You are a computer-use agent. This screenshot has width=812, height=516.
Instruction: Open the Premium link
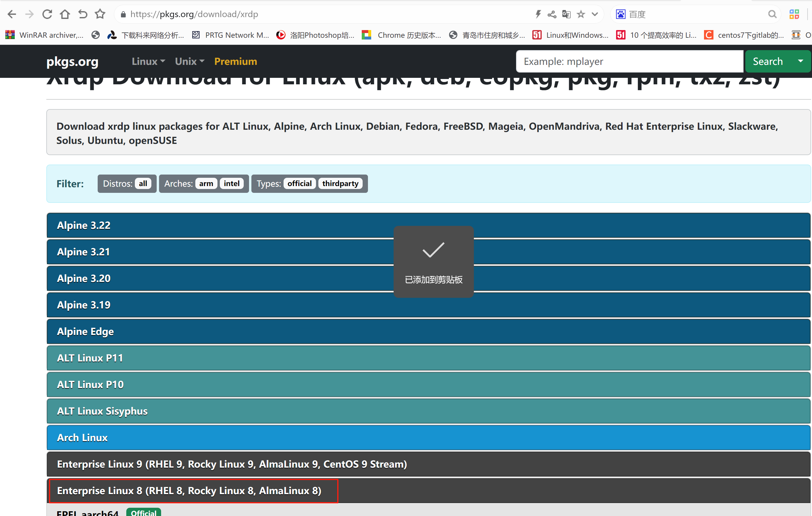[x=236, y=61]
